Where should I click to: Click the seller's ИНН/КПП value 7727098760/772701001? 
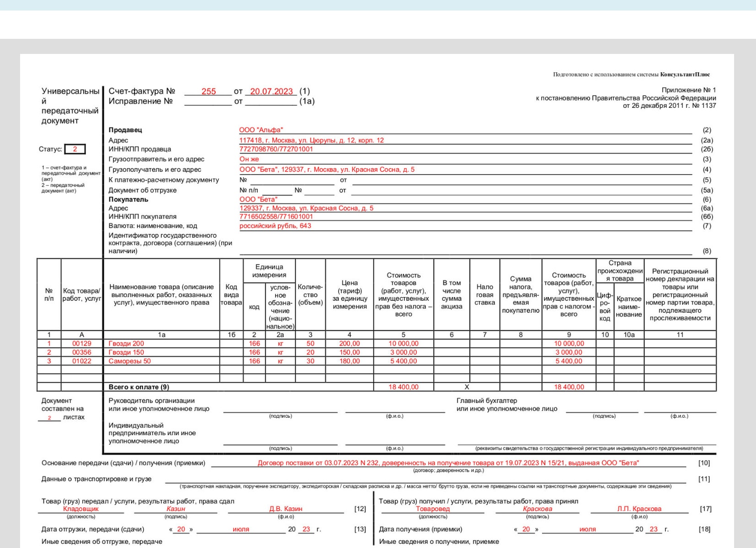276,149
